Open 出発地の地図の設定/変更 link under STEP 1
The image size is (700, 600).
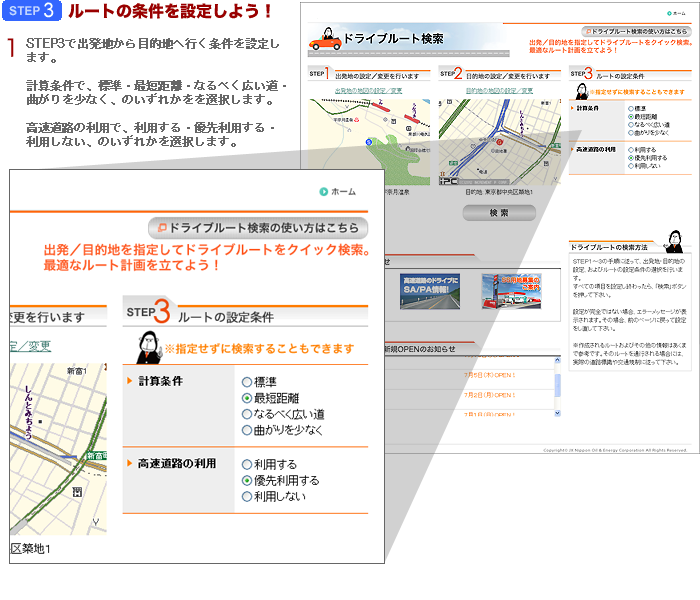(x=369, y=91)
